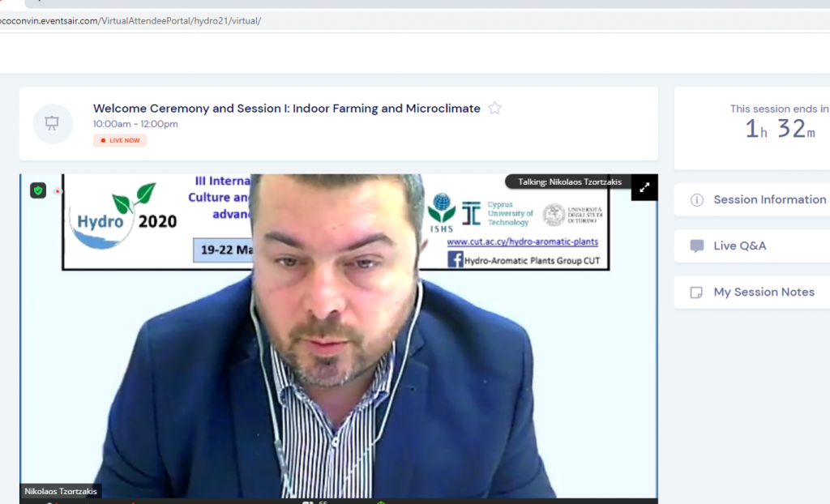Screen dimensions: 830x504
Task: Expand My Session Notes panel
Action: click(764, 292)
